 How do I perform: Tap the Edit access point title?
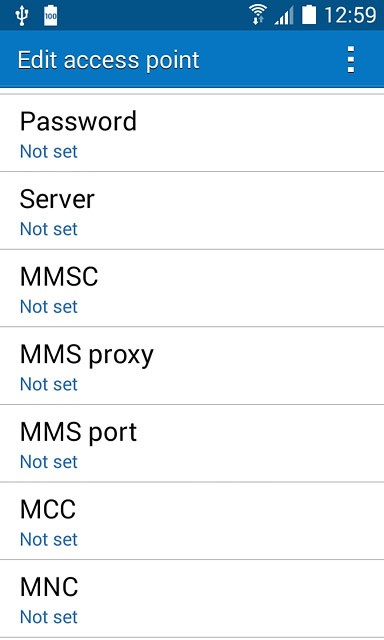[x=108, y=60]
